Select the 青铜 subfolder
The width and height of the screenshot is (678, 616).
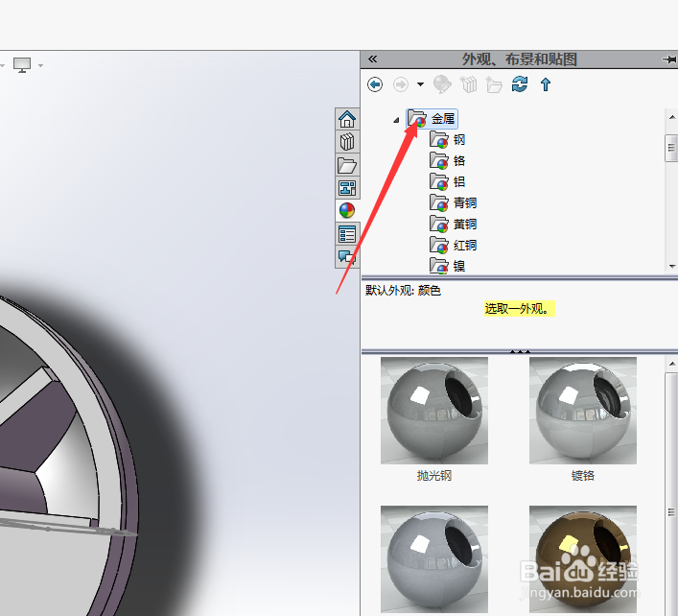[x=454, y=202]
